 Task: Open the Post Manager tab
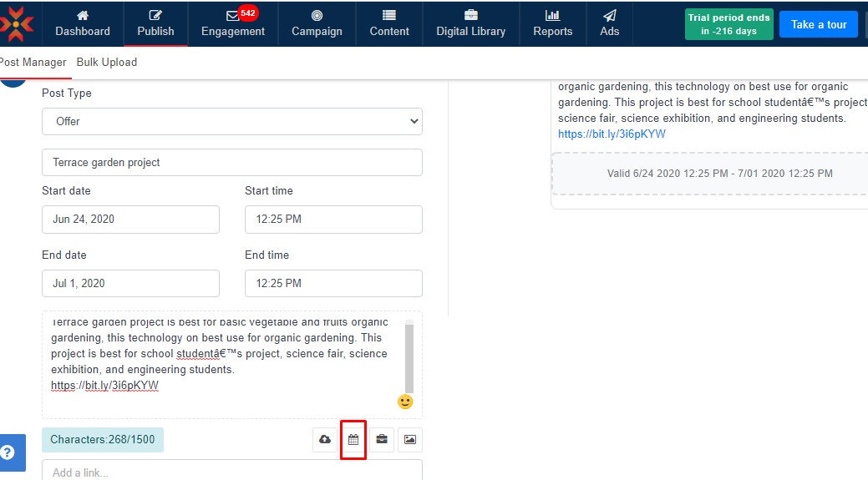pyautogui.click(x=33, y=63)
